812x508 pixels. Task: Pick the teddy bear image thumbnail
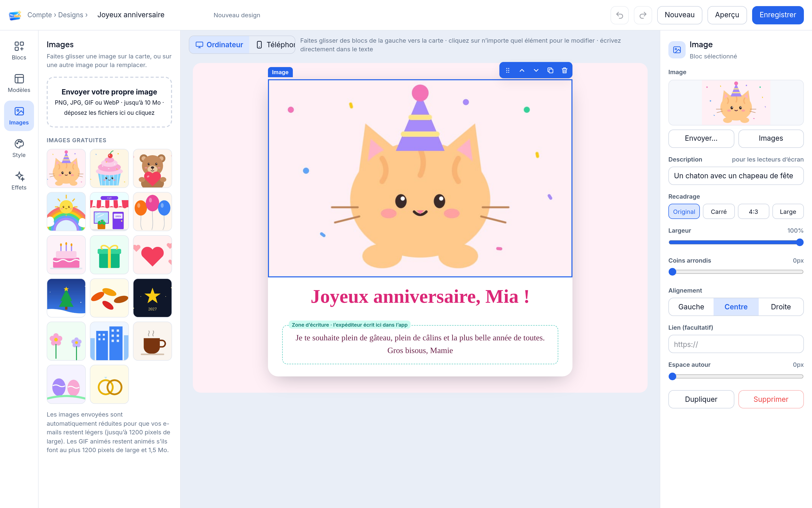152,168
